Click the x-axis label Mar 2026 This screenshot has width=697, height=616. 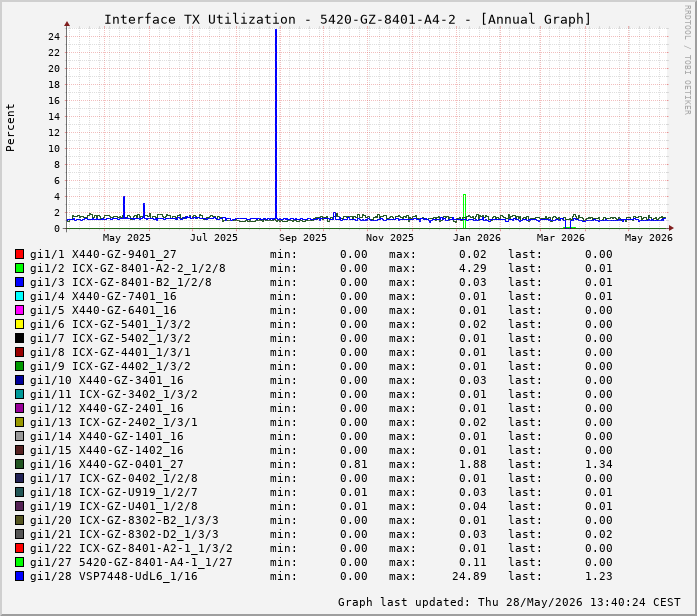561,238
